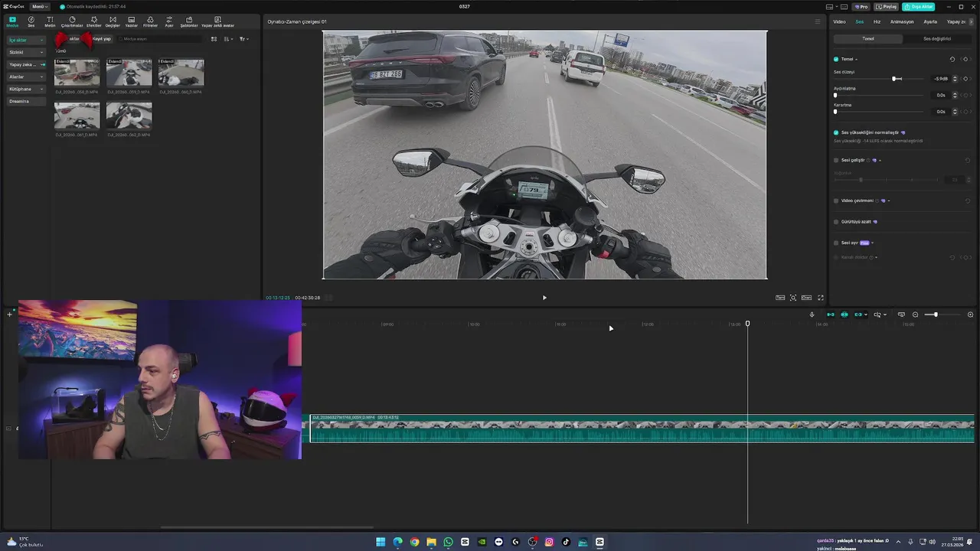Zoom out the timeline with minus icon
This screenshot has width=980, height=551.
(x=915, y=315)
